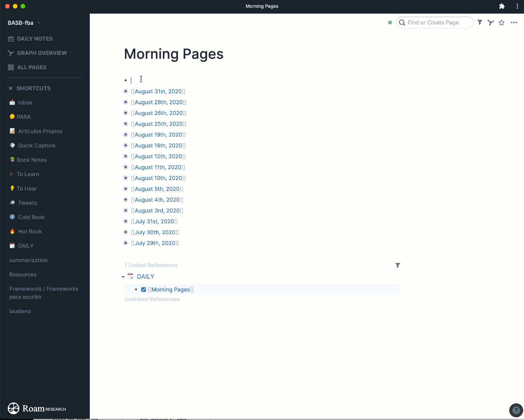This screenshot has height=420, width=524.
Task: Open the July 31st, 2020 link
Action: 154,222
